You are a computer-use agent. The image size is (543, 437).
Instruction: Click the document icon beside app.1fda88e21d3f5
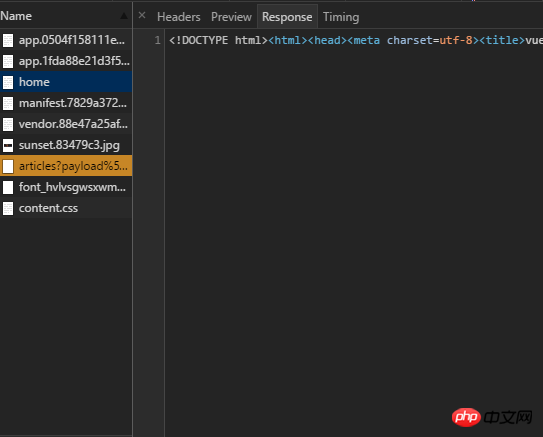click(8, 61)
